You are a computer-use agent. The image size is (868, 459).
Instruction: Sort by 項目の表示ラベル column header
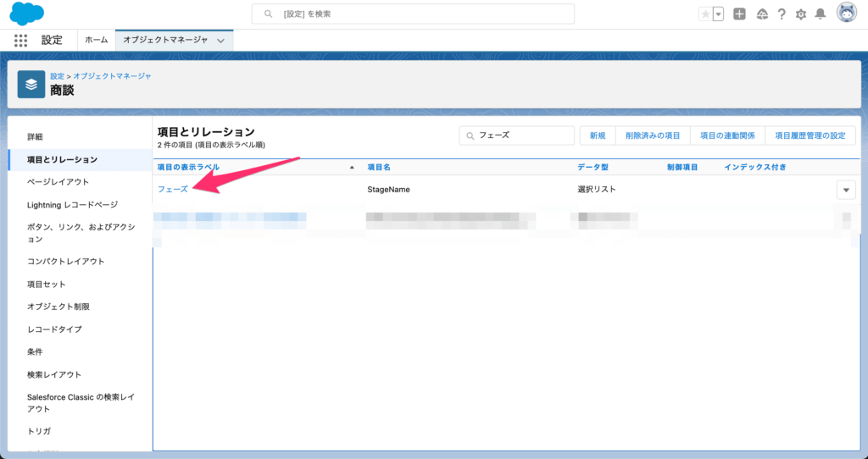[x=188, y=167]
